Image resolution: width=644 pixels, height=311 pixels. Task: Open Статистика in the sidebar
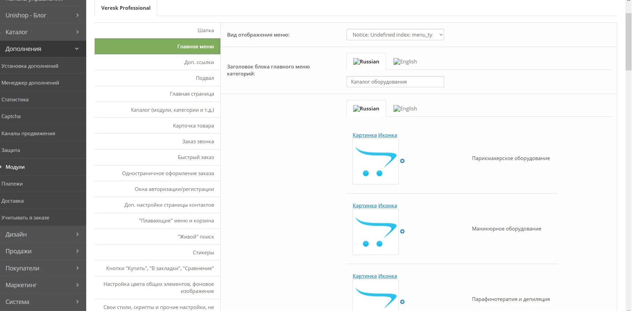(43, 99)
